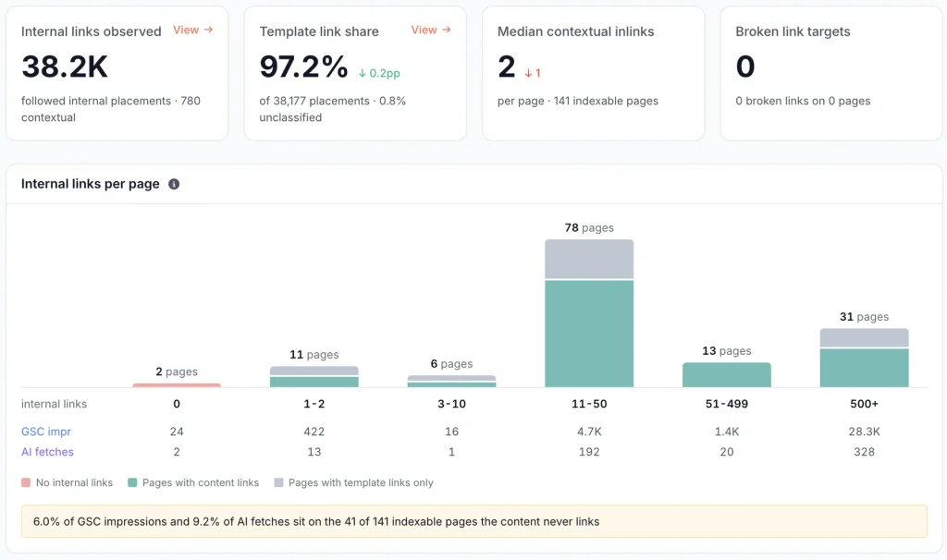947x560 pixels.
Task: Click GSC impr value 4.7K
Action: point(589,432)
